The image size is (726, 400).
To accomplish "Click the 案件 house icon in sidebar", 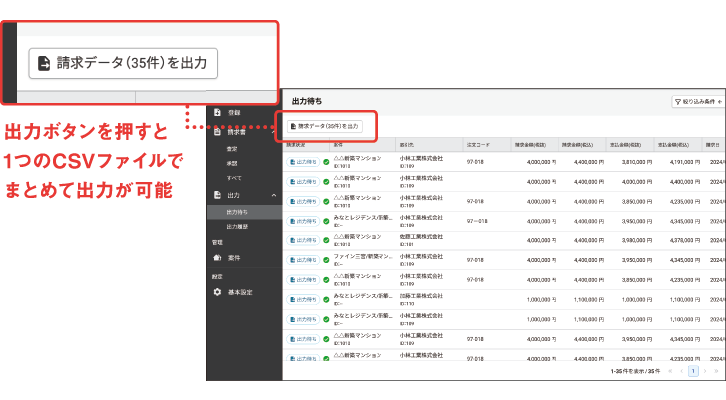I will (x=217, y=258).
